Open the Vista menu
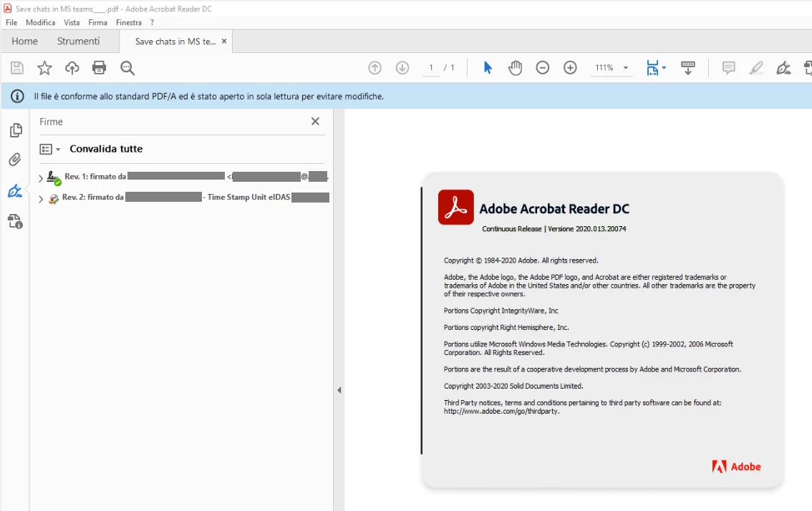The height and width of the screenshot is (511, 812). [72, 22]
